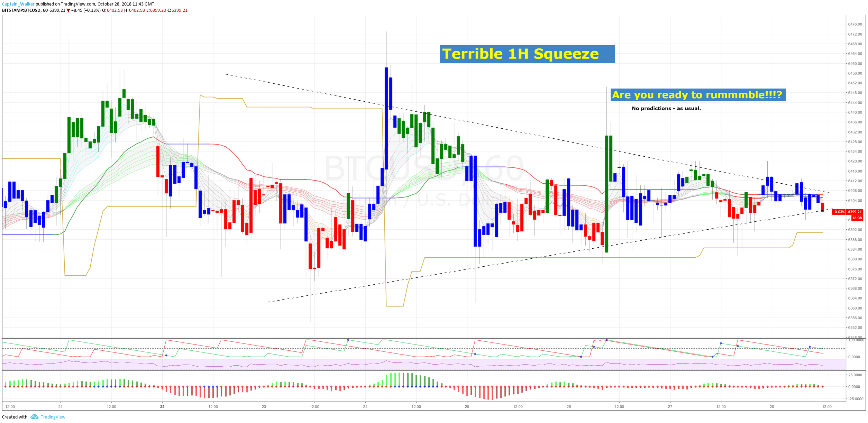
Task: Click the red -0.03% change tag
Action: (839, 212)
